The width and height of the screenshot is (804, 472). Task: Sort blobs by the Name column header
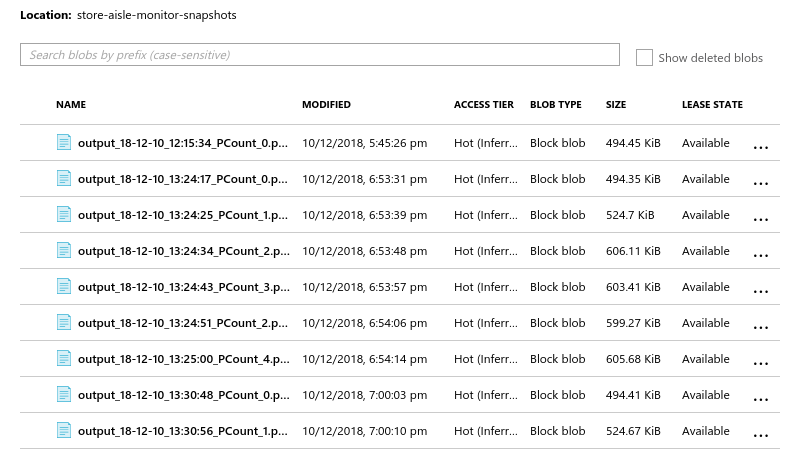[x=71, y=105]
